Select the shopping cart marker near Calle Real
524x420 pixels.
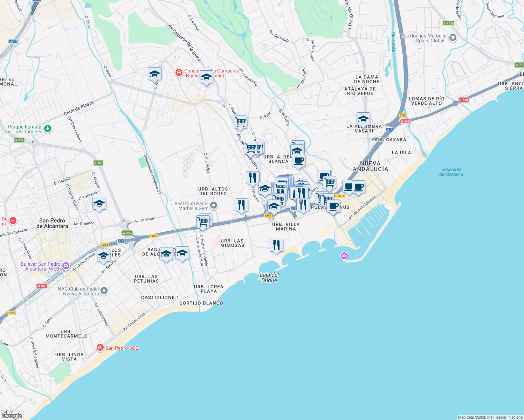pos(240,122)
